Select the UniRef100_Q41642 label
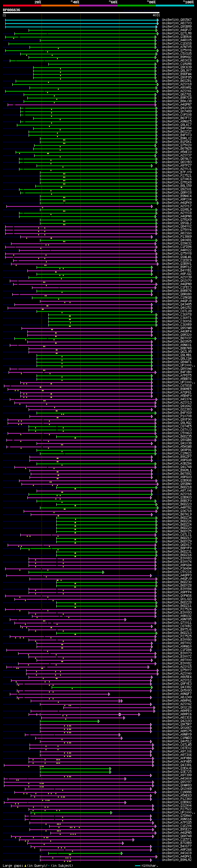197x868 pixels. tap(177, 406)
